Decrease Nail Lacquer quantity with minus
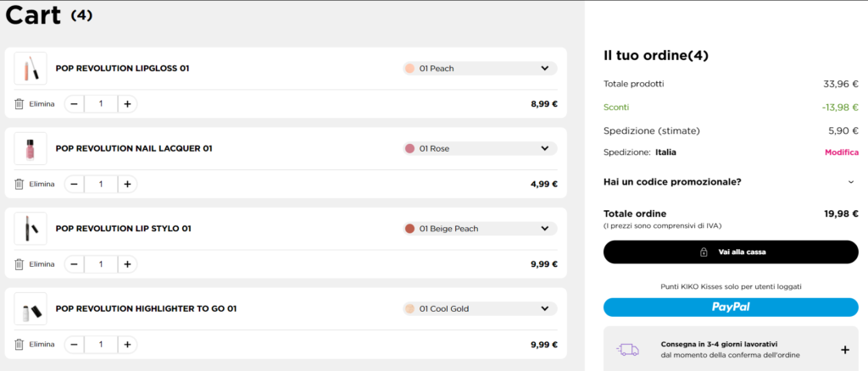The width and height of the screenshot is (868, 371). point(75,184)
